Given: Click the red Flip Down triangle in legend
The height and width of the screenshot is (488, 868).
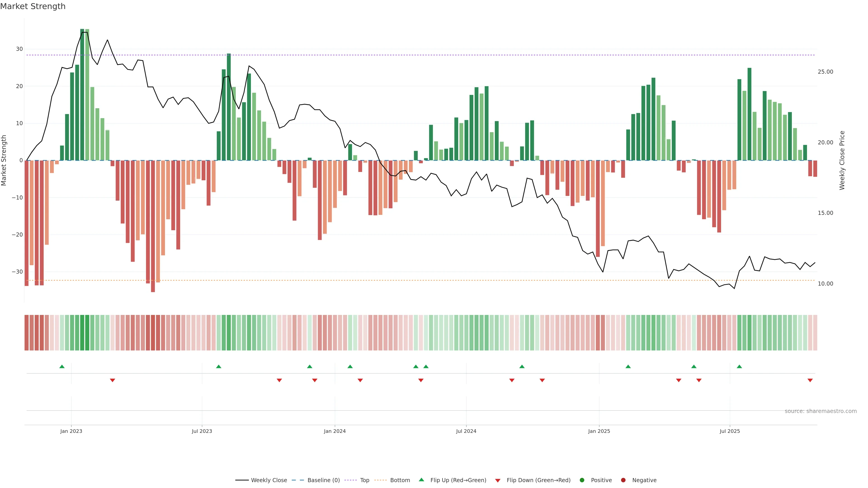Looking at the screenshot, I should [x=498, y=480].
